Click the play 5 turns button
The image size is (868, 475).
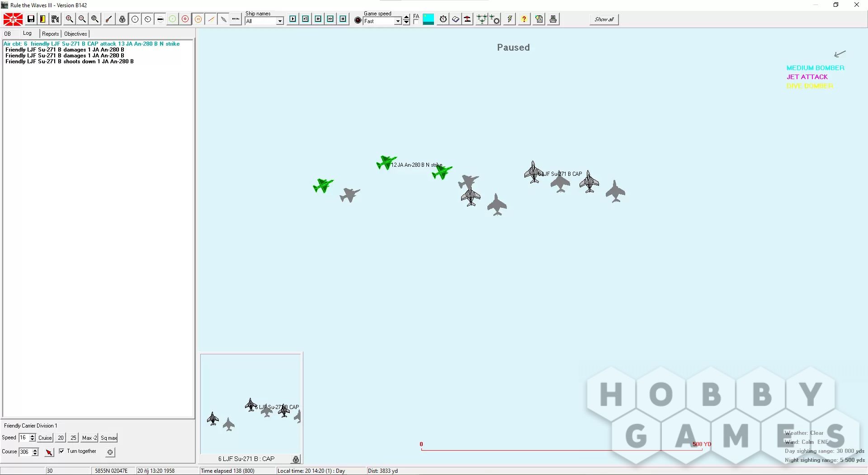pos(306,19)
